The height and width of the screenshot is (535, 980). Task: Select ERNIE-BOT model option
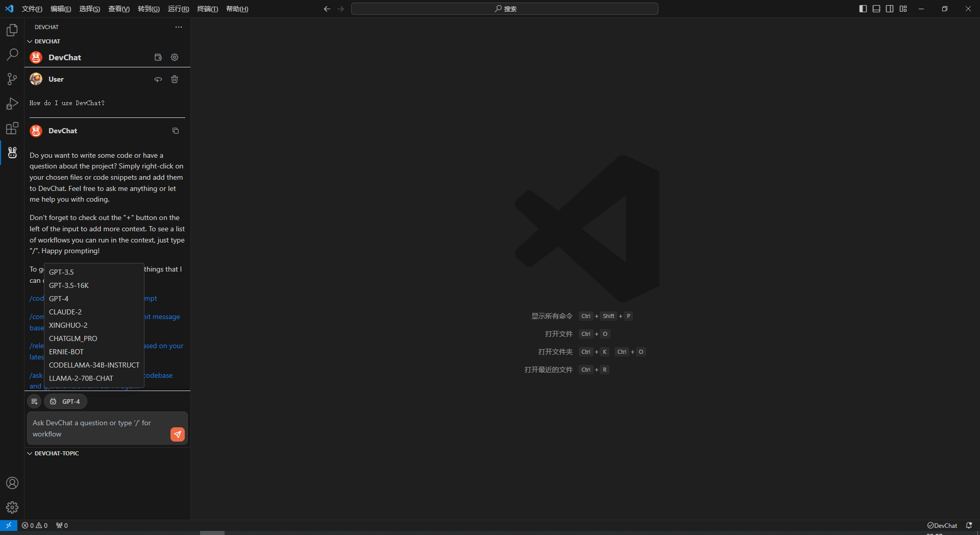[94, 352]
